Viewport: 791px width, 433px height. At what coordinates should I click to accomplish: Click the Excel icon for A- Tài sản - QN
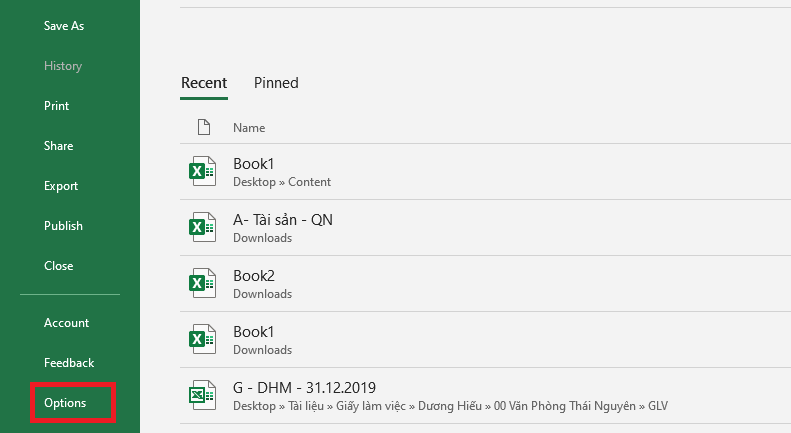[203, 227]
